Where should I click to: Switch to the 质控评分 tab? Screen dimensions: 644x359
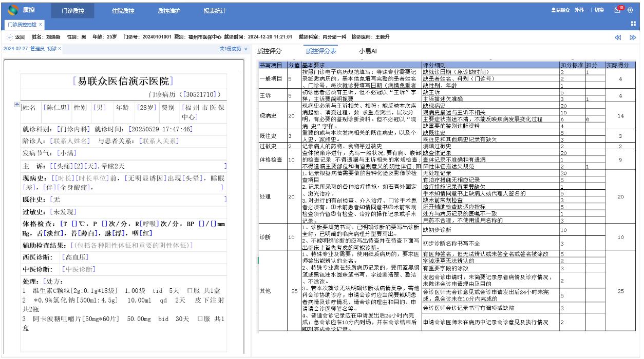pos(269,51)
